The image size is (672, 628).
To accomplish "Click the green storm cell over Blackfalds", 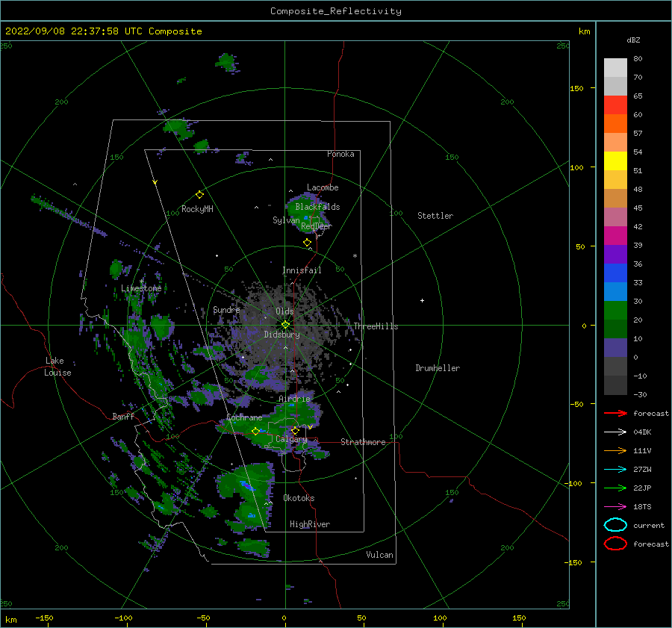I will (306, 212).
